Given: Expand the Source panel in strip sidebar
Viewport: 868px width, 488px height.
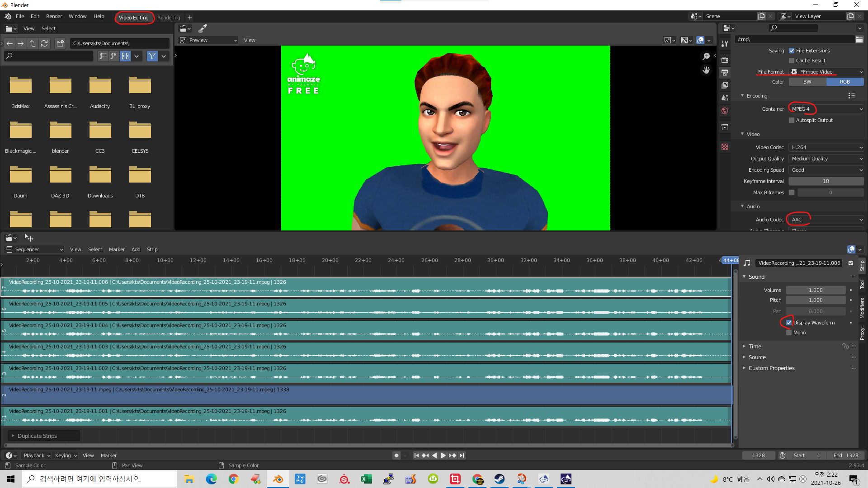Looking at the screenshot, I should (x=757, y=357).
